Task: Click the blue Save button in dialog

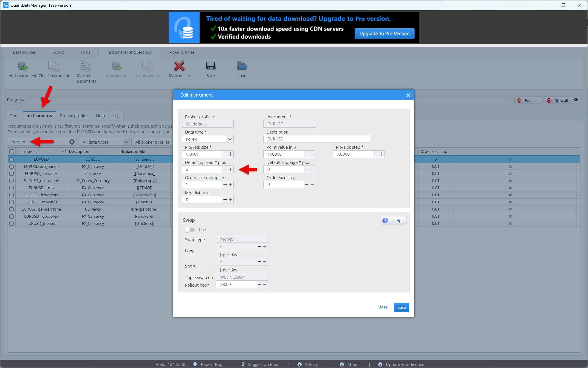Action: (401, 307)
